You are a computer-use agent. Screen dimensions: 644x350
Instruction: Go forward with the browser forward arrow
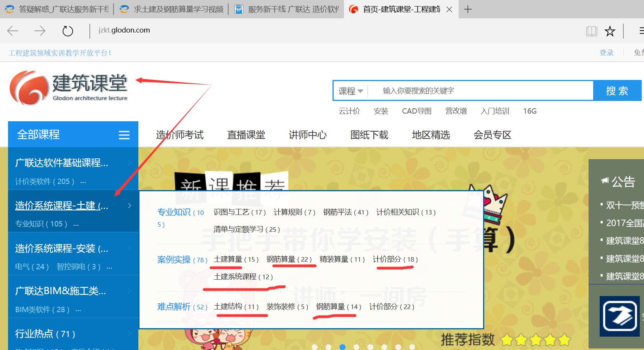pyautogui.click(x=40, y=31)
